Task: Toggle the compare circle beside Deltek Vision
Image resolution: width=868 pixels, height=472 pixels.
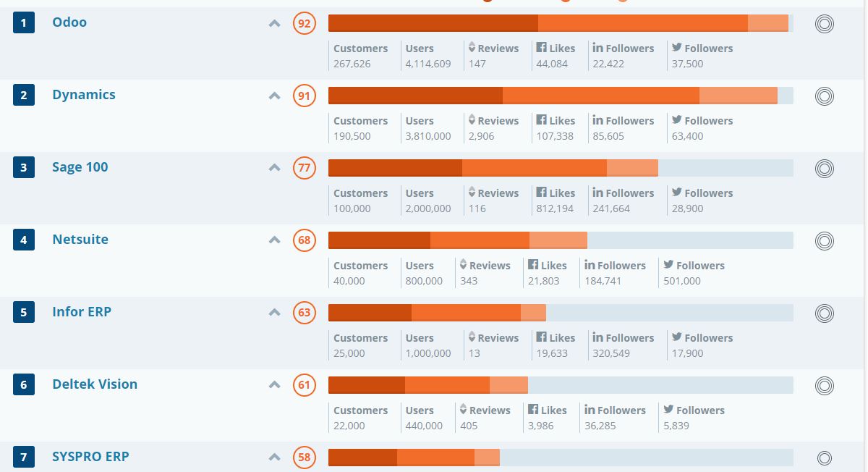Action: coord(824,386)
